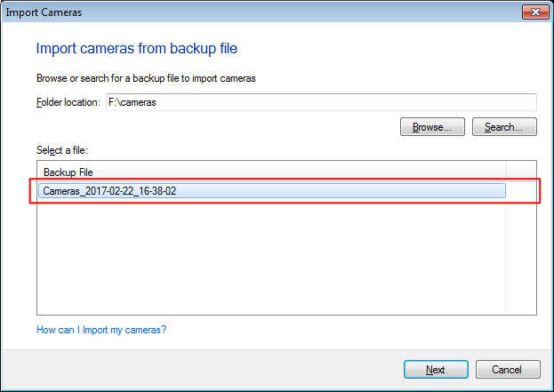This screenshot has width=554, height=392.
Task: Sort by the Backup File column header
Action: pyautogui.click(x=271, y=172)
